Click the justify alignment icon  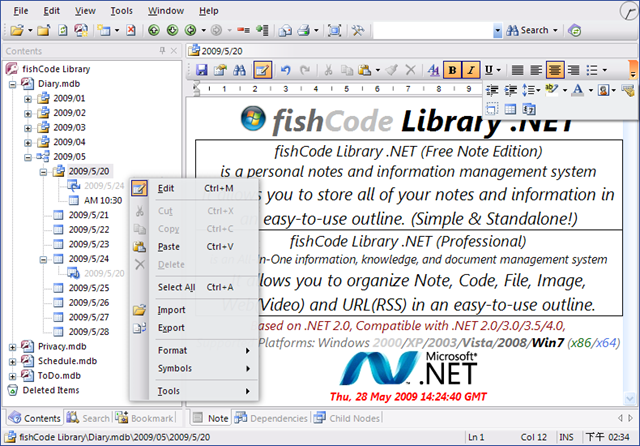[x=517, y=70]
